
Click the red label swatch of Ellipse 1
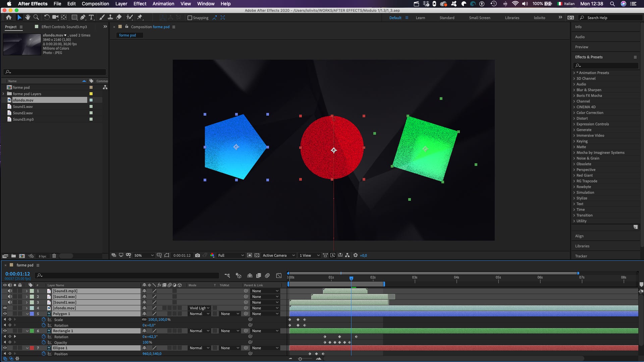point(32,348)
